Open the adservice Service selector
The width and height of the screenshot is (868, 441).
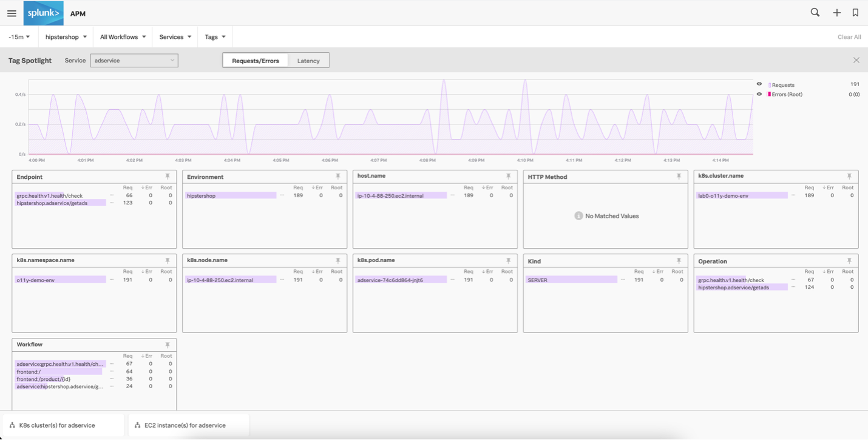point(134,60)
